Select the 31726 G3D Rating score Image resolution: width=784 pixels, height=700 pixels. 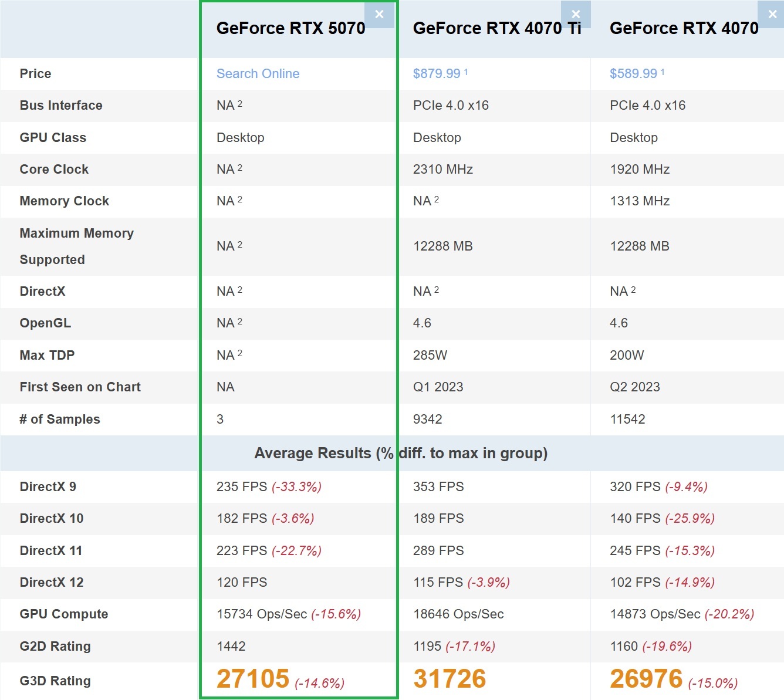pyautogui.click(x=450, y=679)
